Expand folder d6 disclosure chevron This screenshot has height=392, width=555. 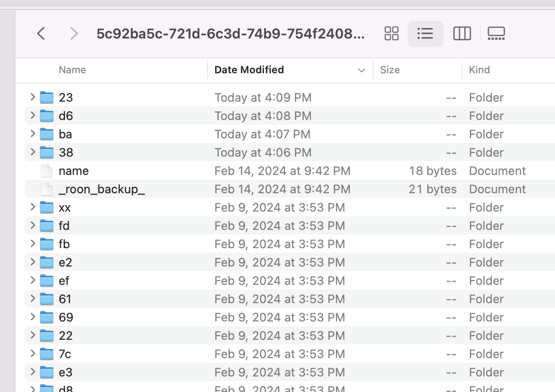33,115
